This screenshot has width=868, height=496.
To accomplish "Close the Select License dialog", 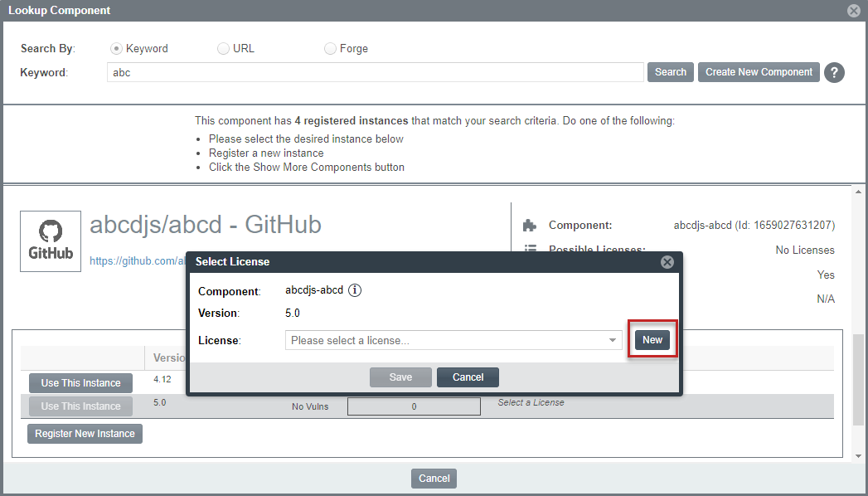I will click(x=667, y=262).
